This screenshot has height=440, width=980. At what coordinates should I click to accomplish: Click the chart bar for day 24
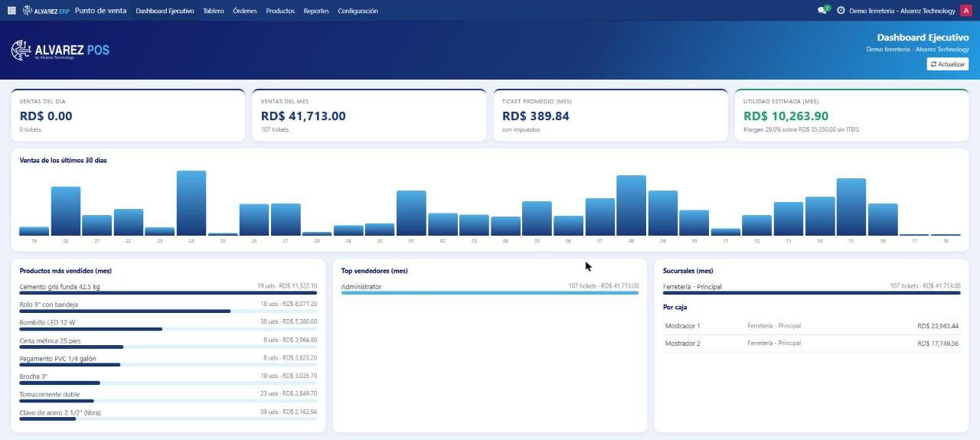(191, 203)
